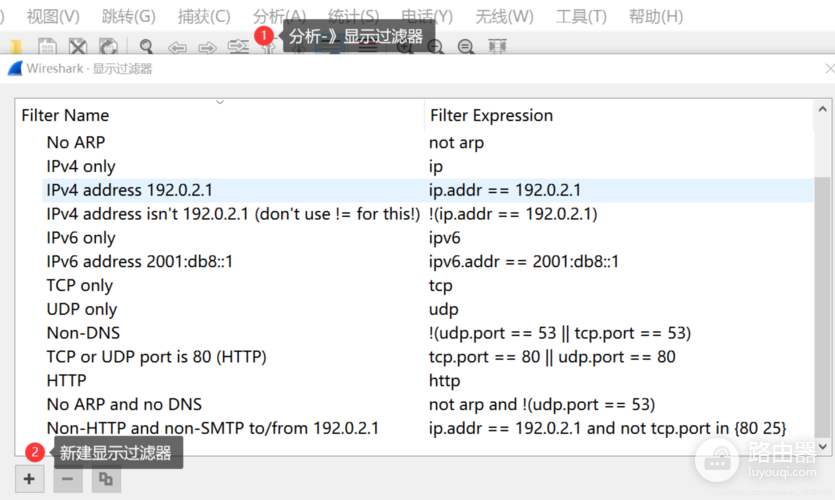Click the plus button to add filter
Image resolution: width=835 pixels, height=500 pixels.
point(29,479)
